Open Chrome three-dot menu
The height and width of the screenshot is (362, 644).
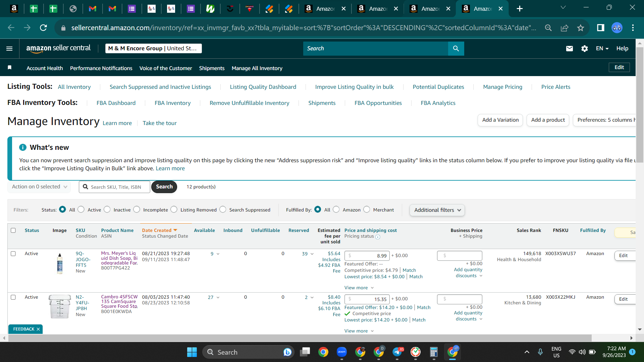coord(633,28)
